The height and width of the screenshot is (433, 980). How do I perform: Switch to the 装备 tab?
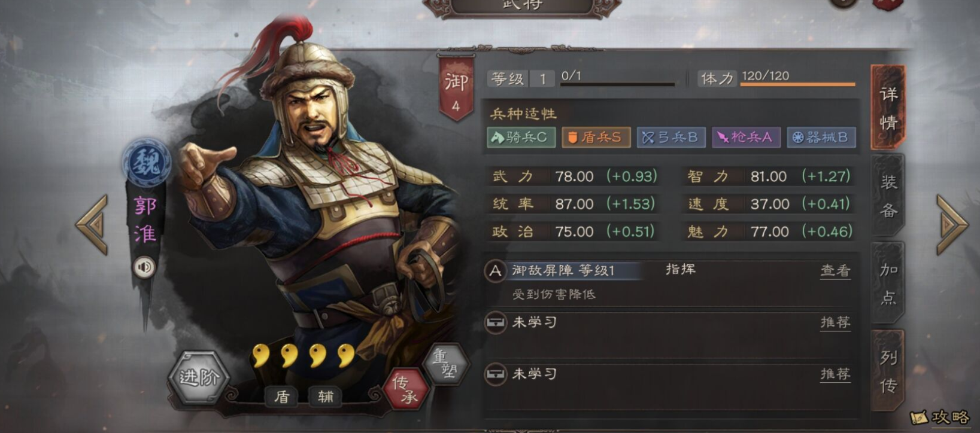pos(888,196)
